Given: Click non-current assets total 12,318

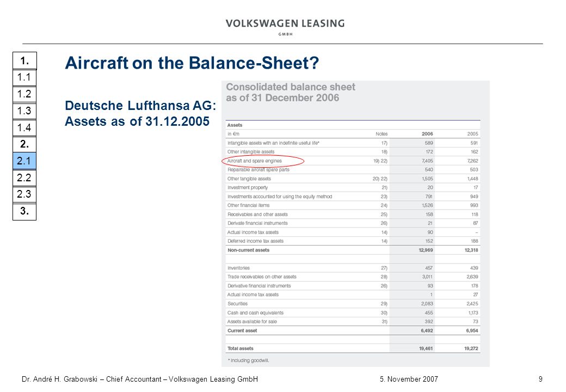Looking at the screenshot, I should pos(471,250).
